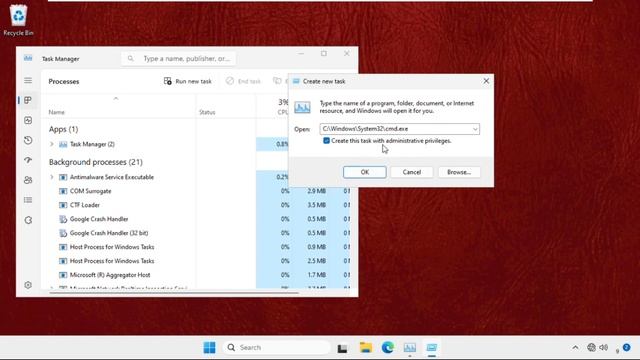The width and height of the screenshot is (640, 360).
Task: Open Startup apps page in sidebar
Action: tap(28, 160)
